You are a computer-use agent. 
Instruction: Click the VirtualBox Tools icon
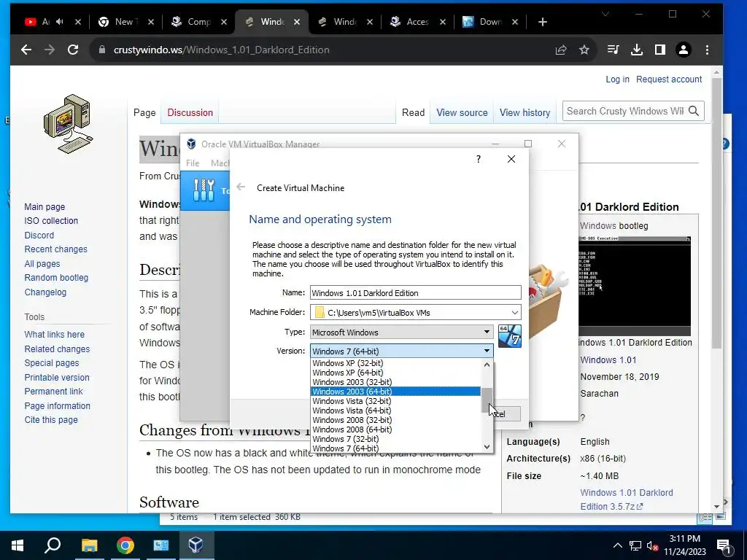(204, 190)
